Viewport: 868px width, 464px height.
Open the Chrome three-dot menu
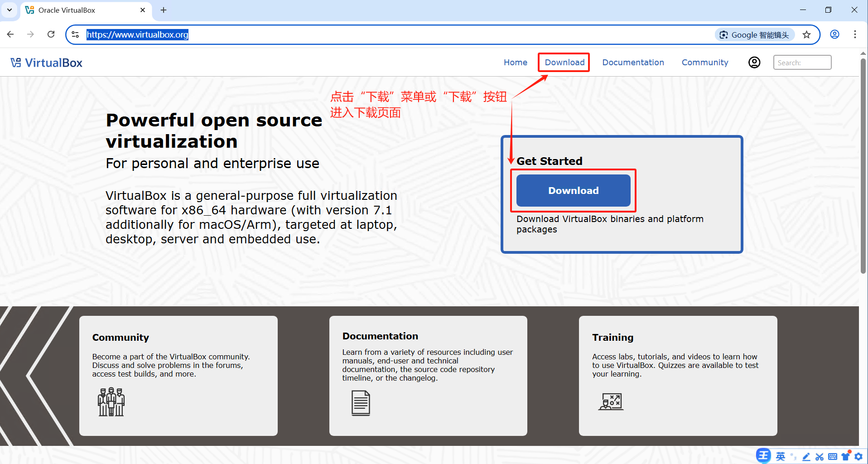pyautogui.click(x=855, y=34)
